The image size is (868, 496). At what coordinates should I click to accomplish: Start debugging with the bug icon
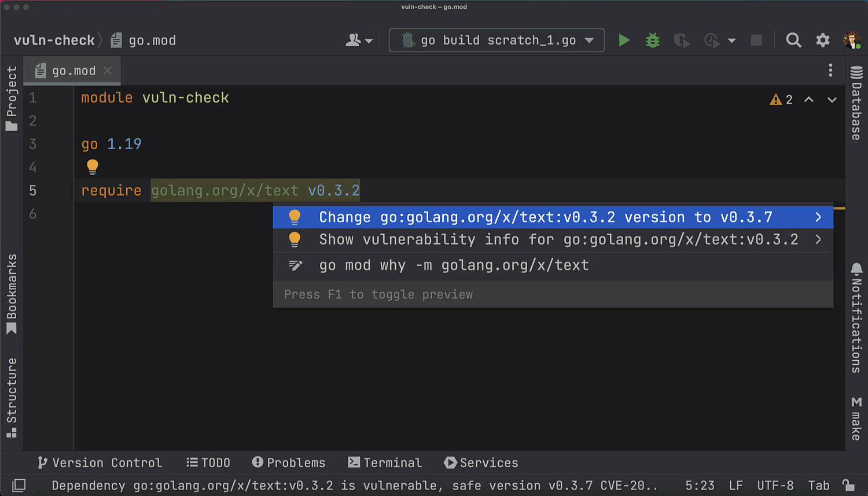[653, 40]
